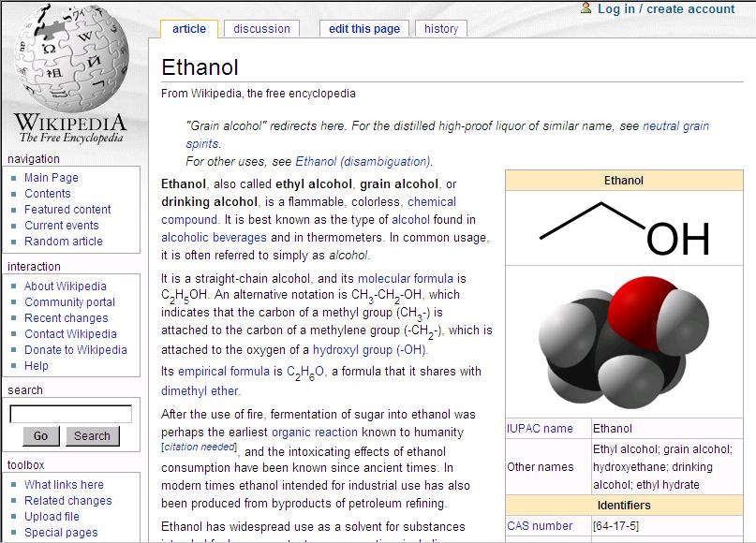
Task: Select Donate to Wikipedia link
Action: [x=76, y=350]
